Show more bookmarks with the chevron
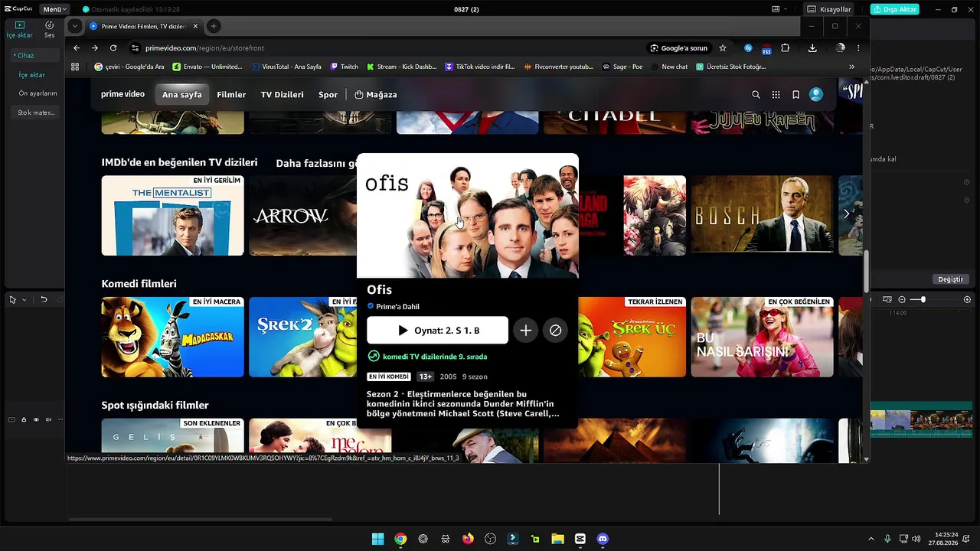 pos(851,67)
